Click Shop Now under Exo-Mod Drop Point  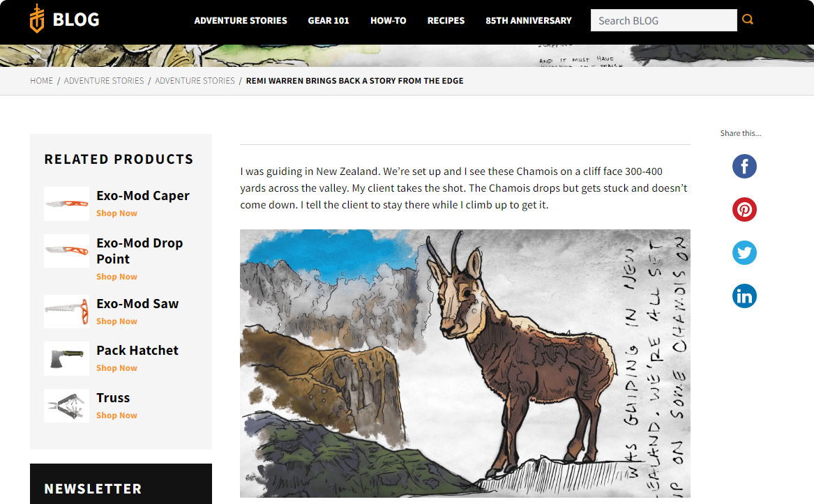pos(116,277)
